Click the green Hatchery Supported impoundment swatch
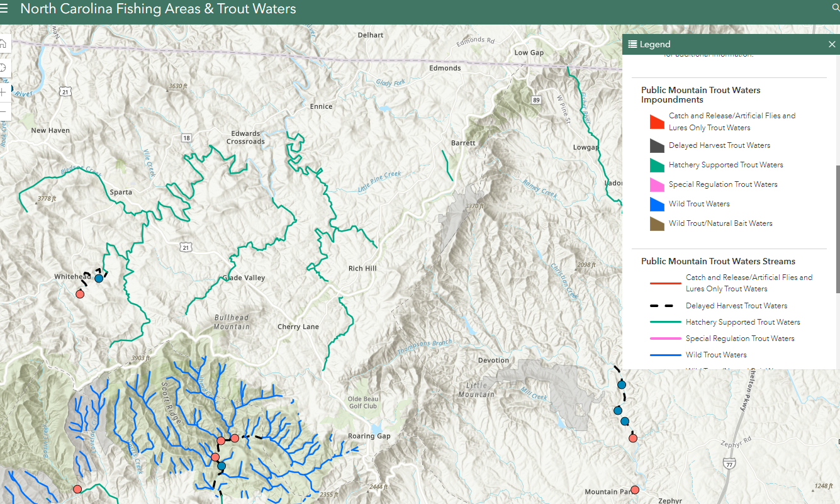 pos(657,165)
